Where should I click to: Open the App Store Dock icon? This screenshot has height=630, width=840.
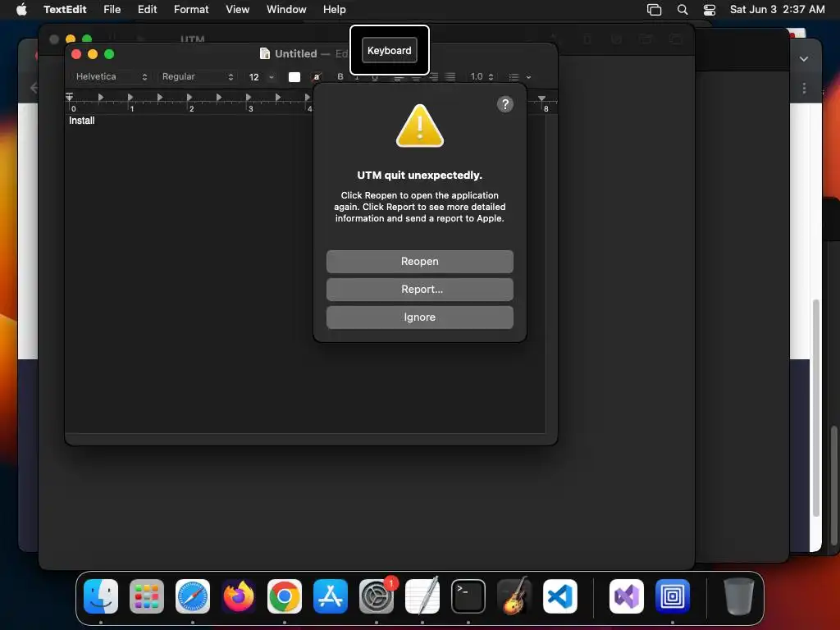[331, 596]
